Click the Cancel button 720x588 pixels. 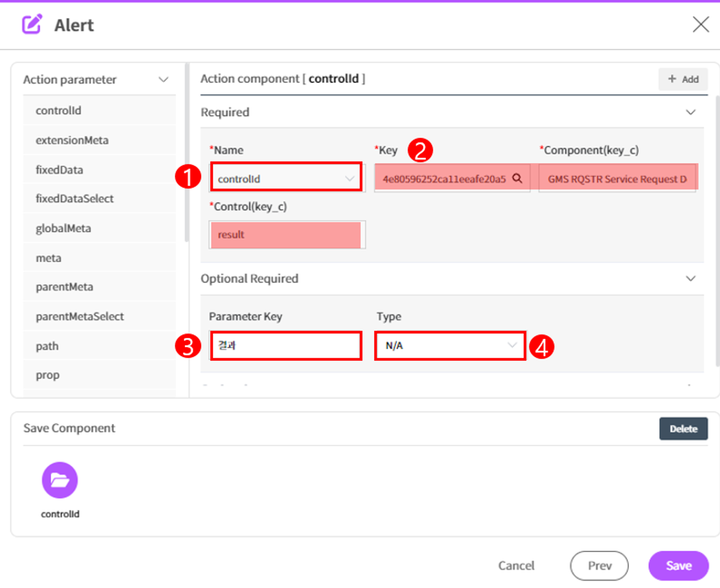pos(516,566)
